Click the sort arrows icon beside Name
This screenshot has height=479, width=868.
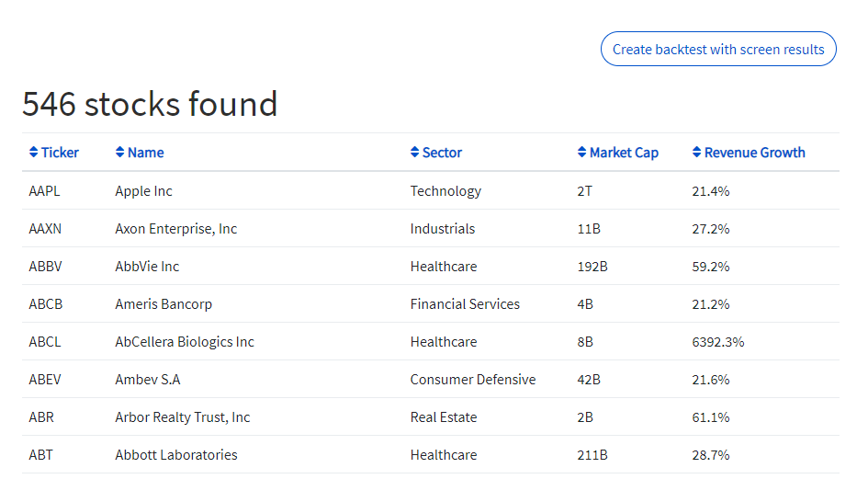119,152
